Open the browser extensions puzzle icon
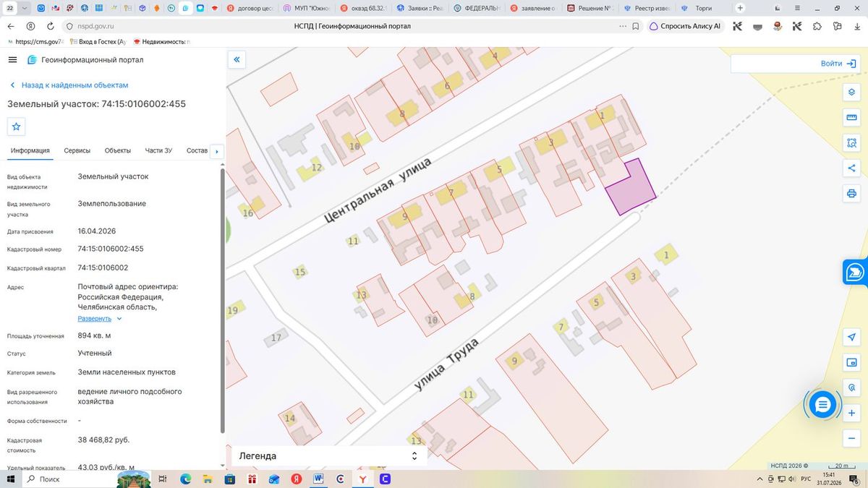868x488 pixels. (817, 26)
